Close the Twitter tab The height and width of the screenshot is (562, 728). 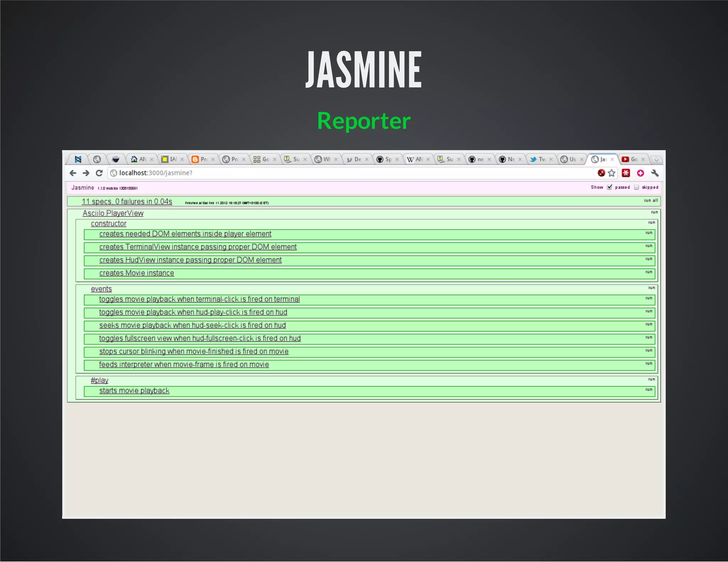pyautogui.click(x=551, y=160)
